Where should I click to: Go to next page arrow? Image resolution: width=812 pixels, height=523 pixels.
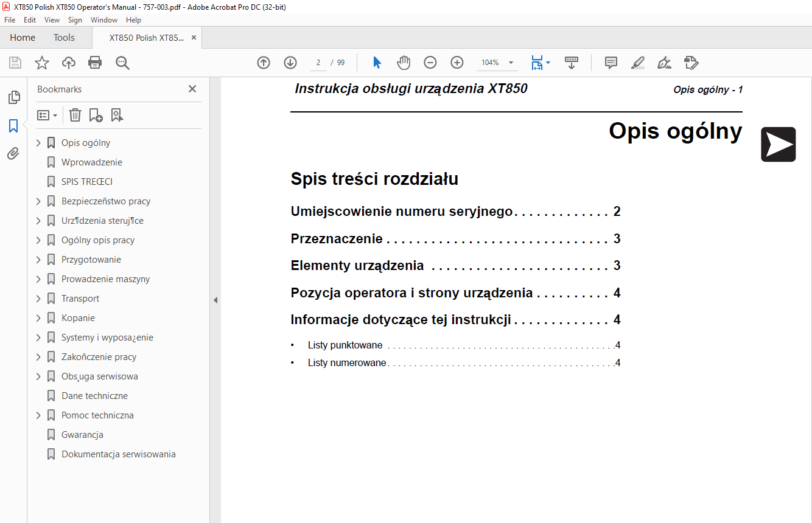290,63
